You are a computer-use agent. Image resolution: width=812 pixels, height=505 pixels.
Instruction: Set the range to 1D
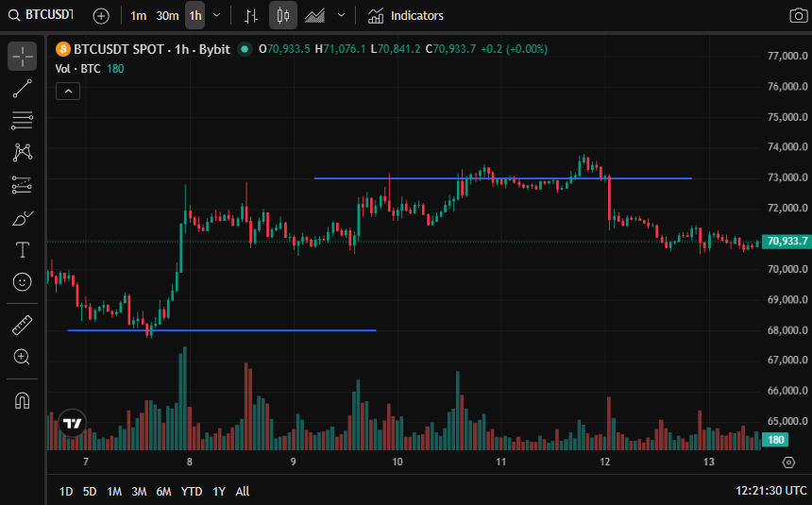click(x=66, y=492)
